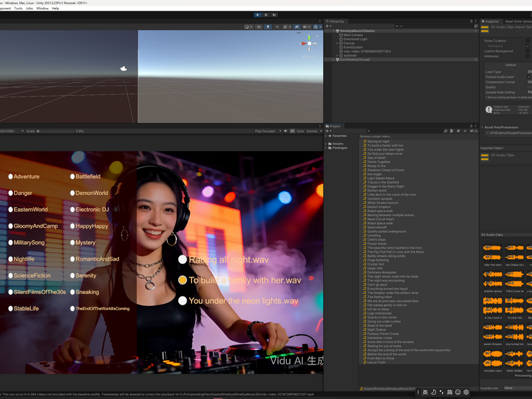Open the AssetBundle None dropdown

click(518, 388)
